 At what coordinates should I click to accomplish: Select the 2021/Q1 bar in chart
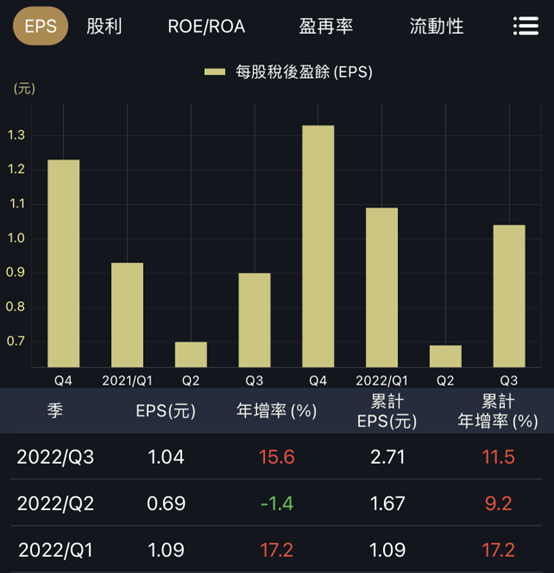[127, 315]
